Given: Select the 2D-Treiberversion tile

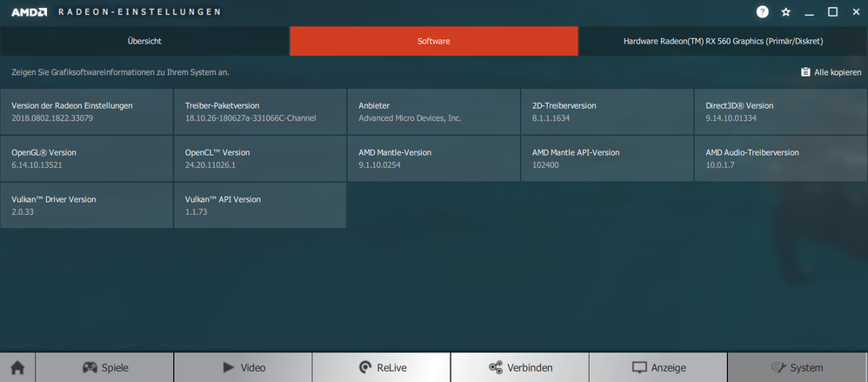Looking at the screenshot, I should tap(607, 111).
